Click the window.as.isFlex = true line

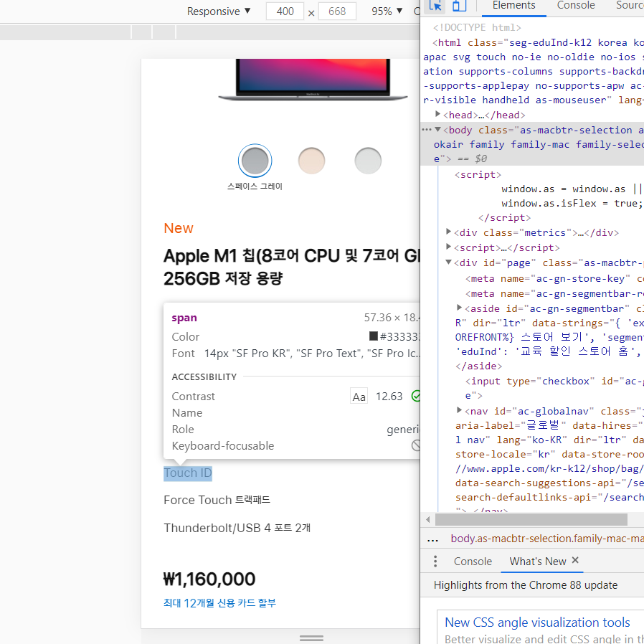pos(572,203)
